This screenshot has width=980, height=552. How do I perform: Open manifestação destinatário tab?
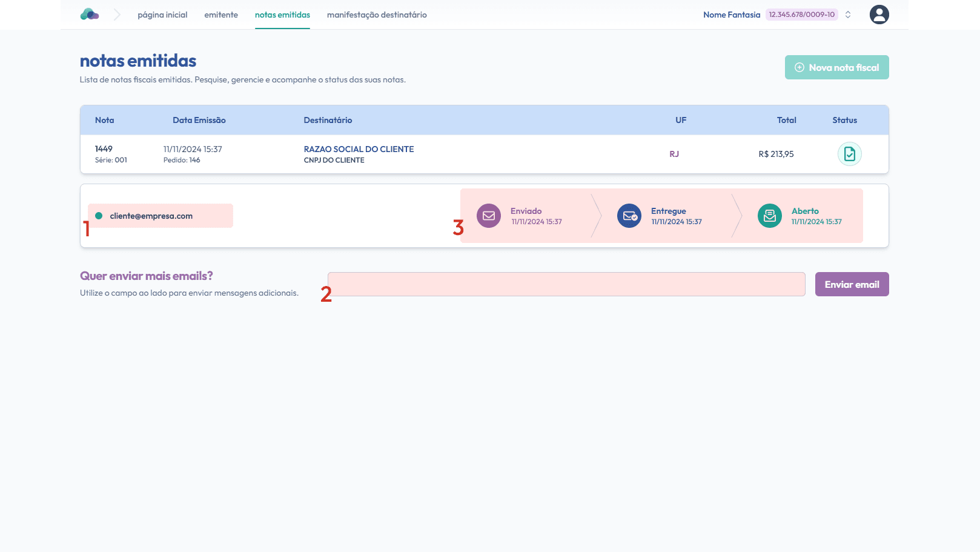377,15
